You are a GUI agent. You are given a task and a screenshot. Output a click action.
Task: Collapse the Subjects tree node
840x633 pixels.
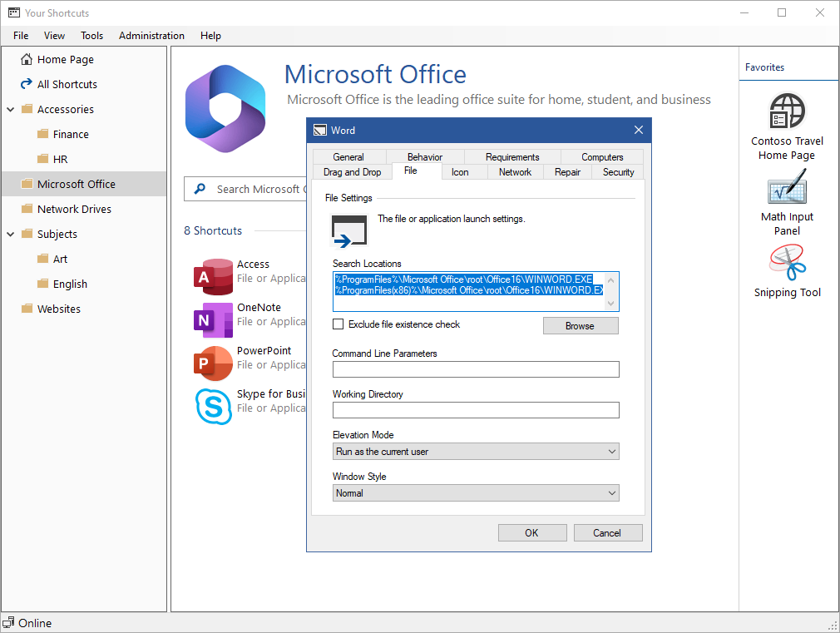[10, 234]
